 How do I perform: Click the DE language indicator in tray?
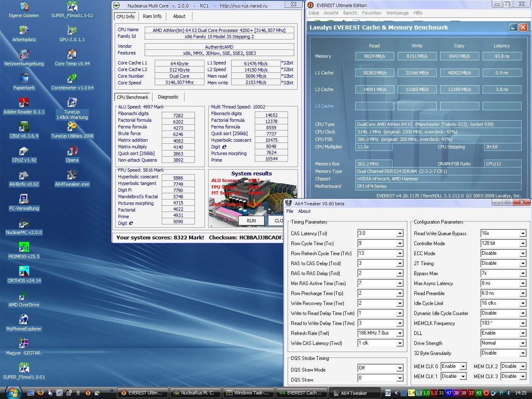388,393
